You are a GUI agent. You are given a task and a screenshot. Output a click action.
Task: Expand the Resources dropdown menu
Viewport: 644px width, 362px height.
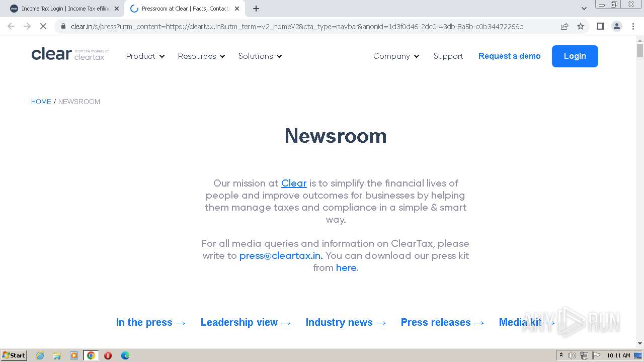tap(201, 56)
